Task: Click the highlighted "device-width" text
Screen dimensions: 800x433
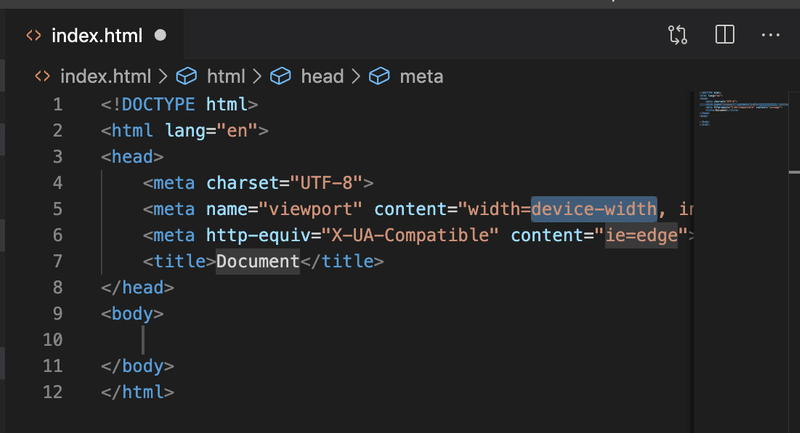Action: point(593,209)
